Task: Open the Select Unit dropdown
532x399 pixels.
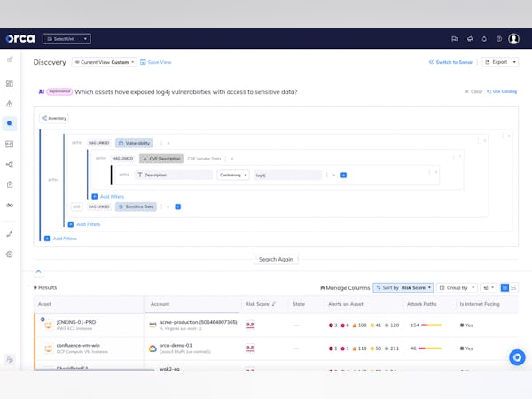Action: [x=66, y=39]
